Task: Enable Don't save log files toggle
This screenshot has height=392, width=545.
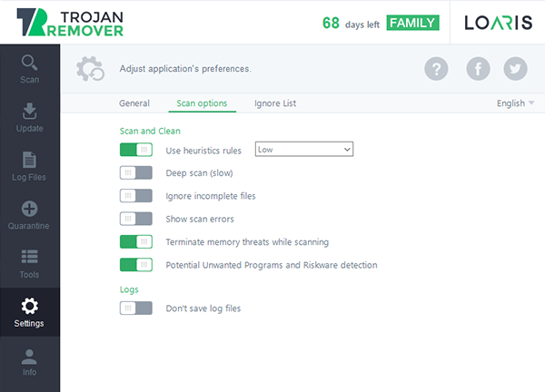Action: click(136, 308)
